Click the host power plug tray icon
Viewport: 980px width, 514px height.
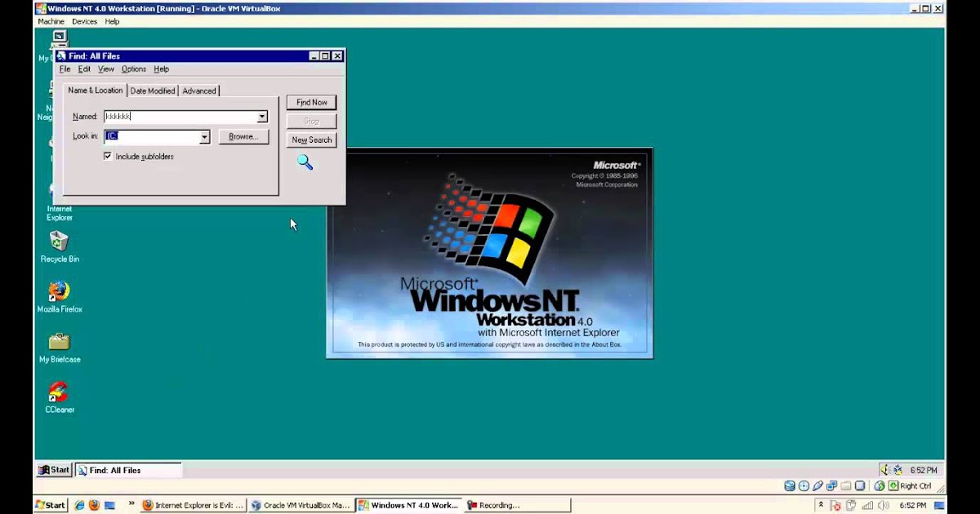click(x=850, y=505)
